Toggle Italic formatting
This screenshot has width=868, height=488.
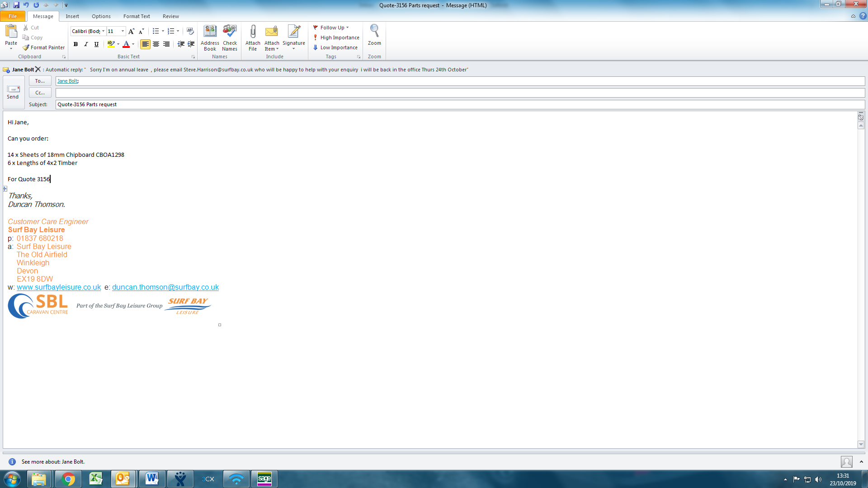pos(86,44)
